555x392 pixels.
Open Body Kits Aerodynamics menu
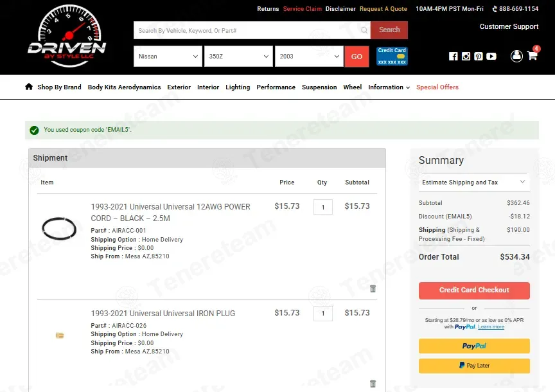coord(124,87)
